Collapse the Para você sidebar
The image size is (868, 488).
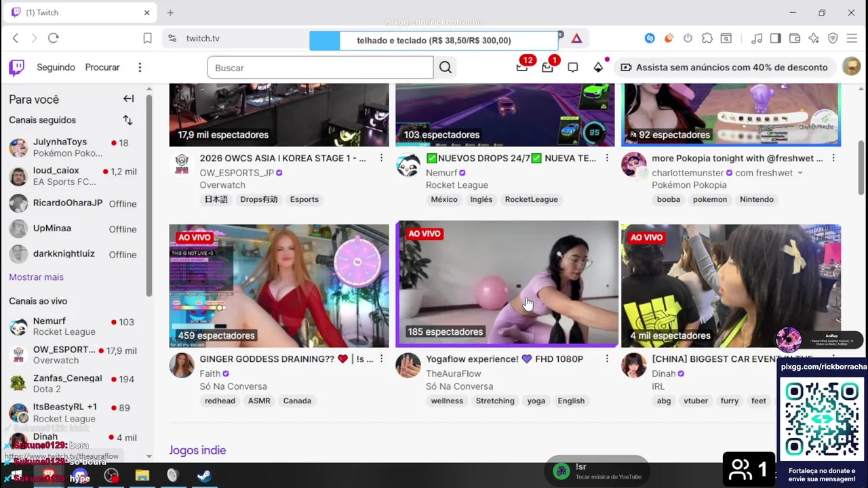coord(128,99)
